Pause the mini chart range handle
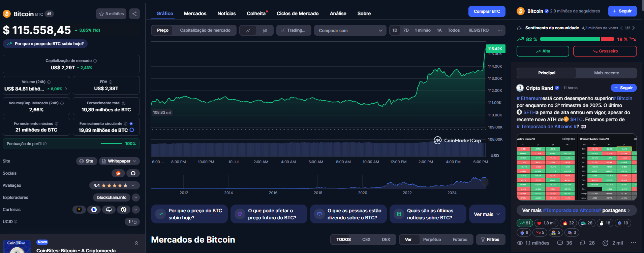This screenshot has width=644, height=253. click(486, 182)
